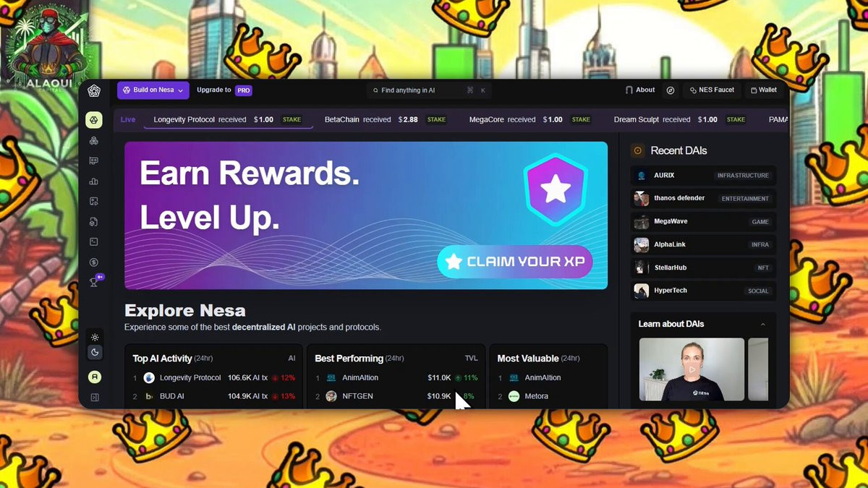Open the image gallery sidebar icon
Image resolution: width=868 pixels, height=488 pixels.
point(94,201)
